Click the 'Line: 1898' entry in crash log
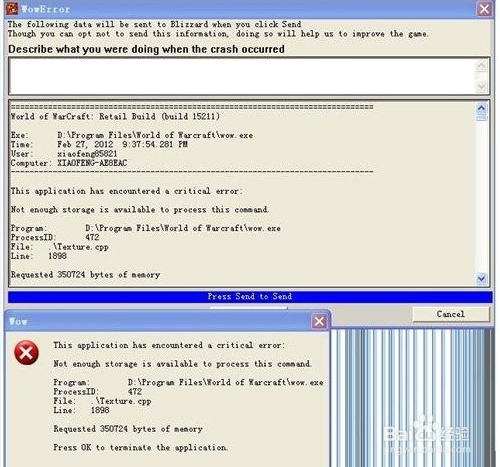The height and width of the screenshot is (467, 500). (39, 256)
